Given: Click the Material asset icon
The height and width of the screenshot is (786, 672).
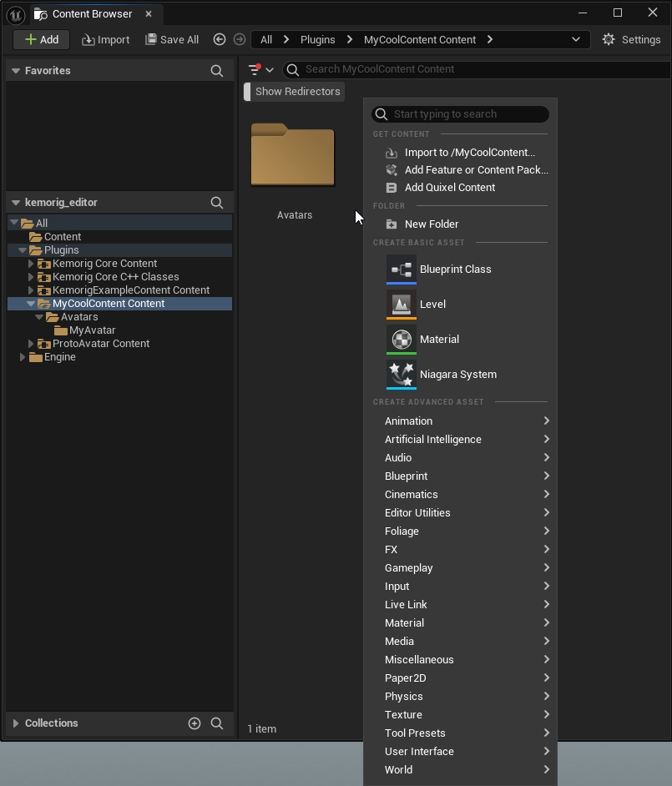Looking at the screenshot, I should click(402, 340).
